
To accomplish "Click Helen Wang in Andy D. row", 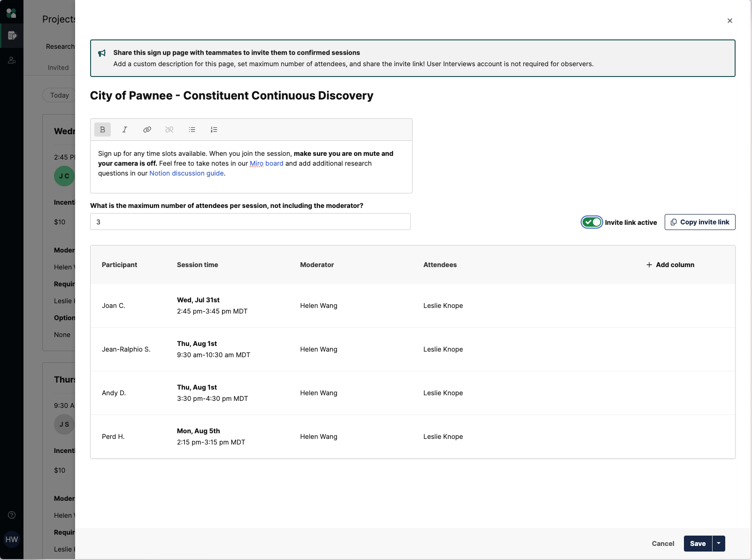I will (x=319, y=393).
